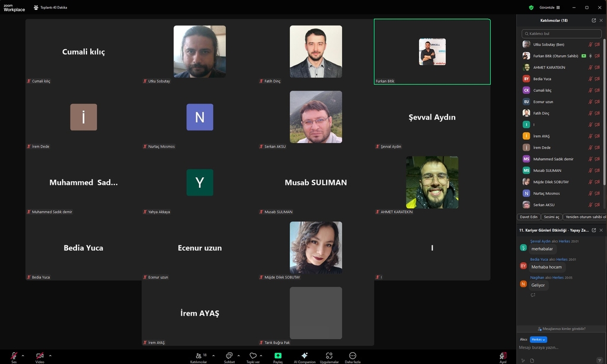The image size is (607, 364).
Task: Click AHMET KARATEKİN's video tile photo
Action: tap(432, 183)
